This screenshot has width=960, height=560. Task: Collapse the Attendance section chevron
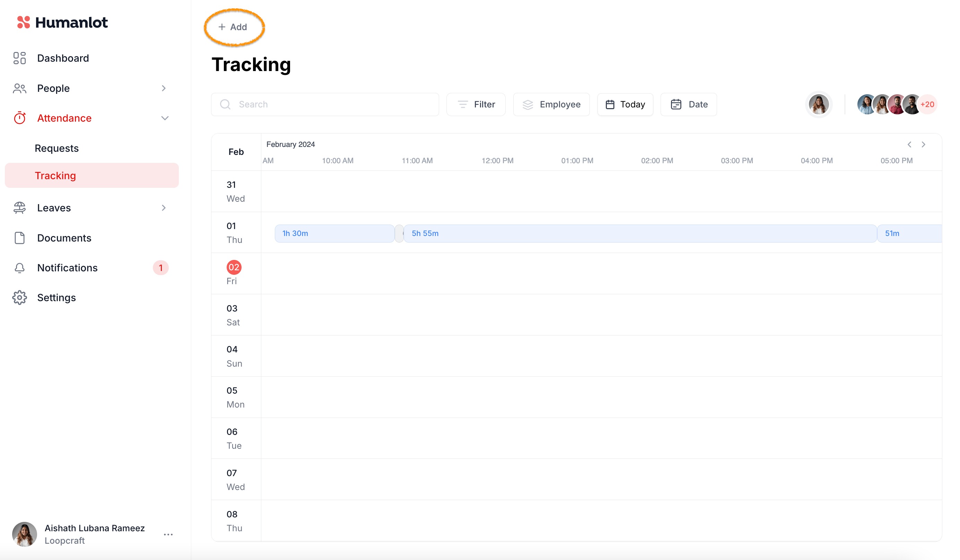pyautogui.click(x=165, y=118)
